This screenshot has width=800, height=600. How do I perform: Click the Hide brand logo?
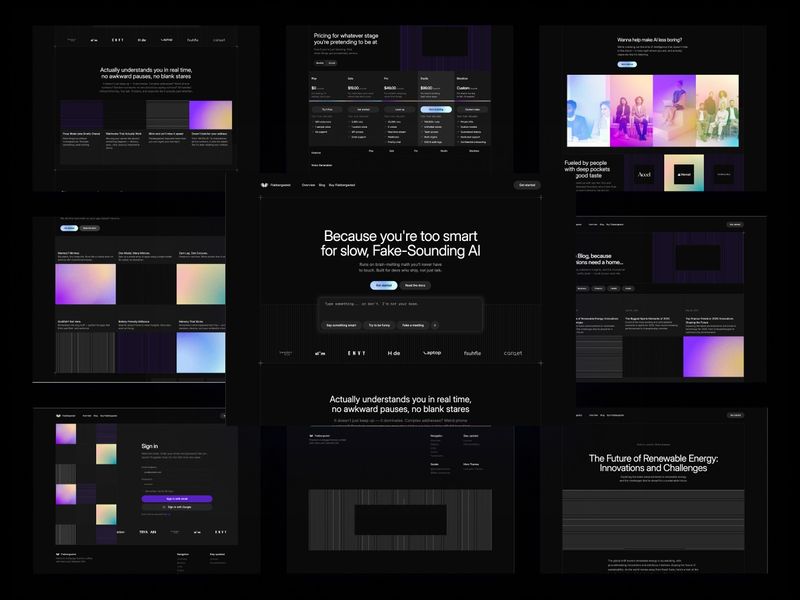point(393,352)
